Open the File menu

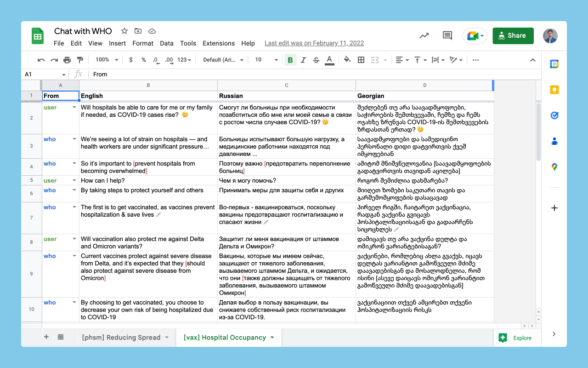pyautogui.click(x=59, y=43)
